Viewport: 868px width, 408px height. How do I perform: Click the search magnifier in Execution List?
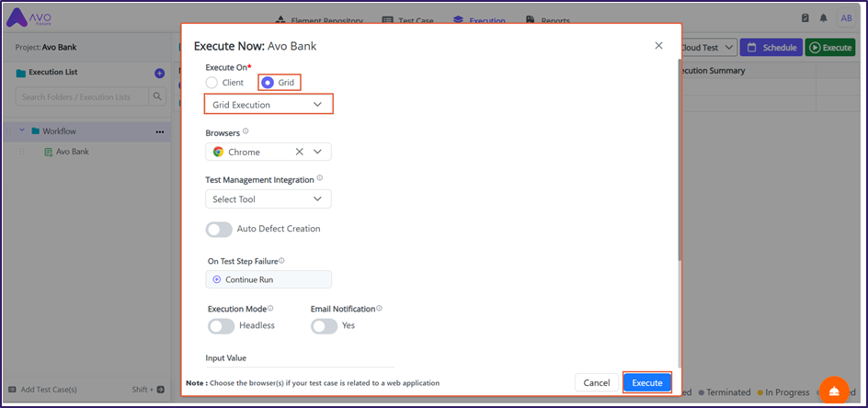(x=158, y=96)
